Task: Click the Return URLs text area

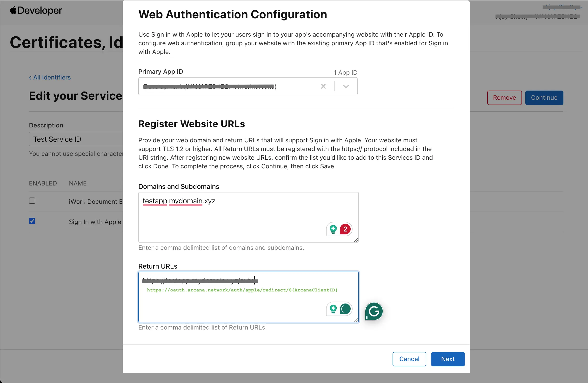Action: [x=248, y=297]
